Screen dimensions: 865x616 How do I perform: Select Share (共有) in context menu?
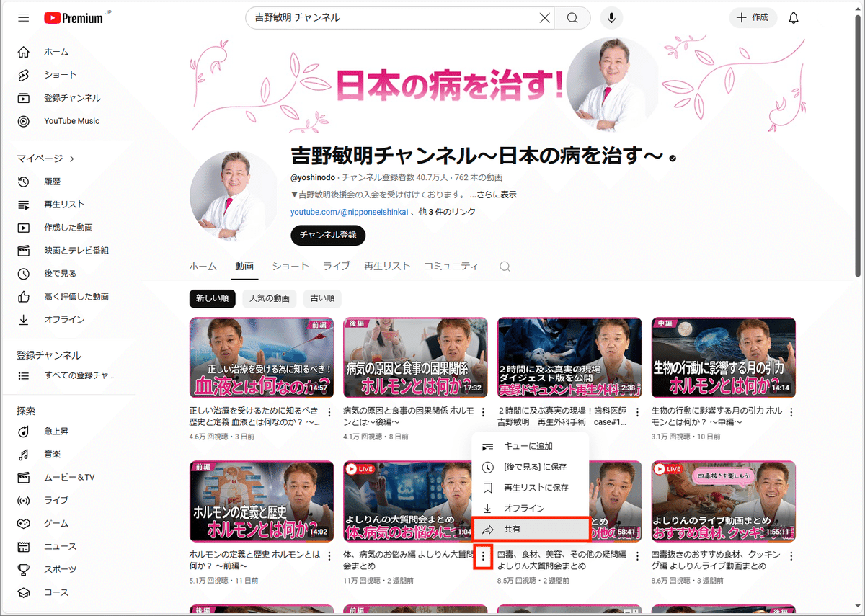[530, 530]
